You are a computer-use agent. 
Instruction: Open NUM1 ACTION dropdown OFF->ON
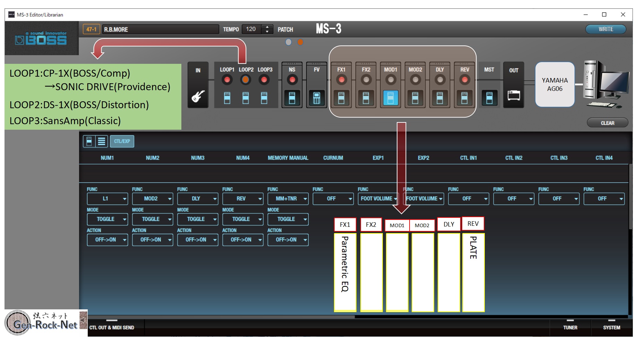click(x=108, y=240)
